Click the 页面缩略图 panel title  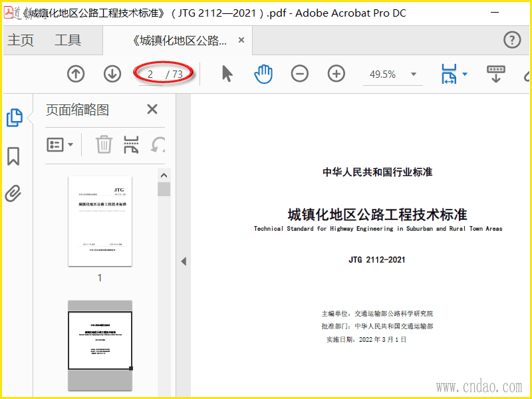point(77,110)
